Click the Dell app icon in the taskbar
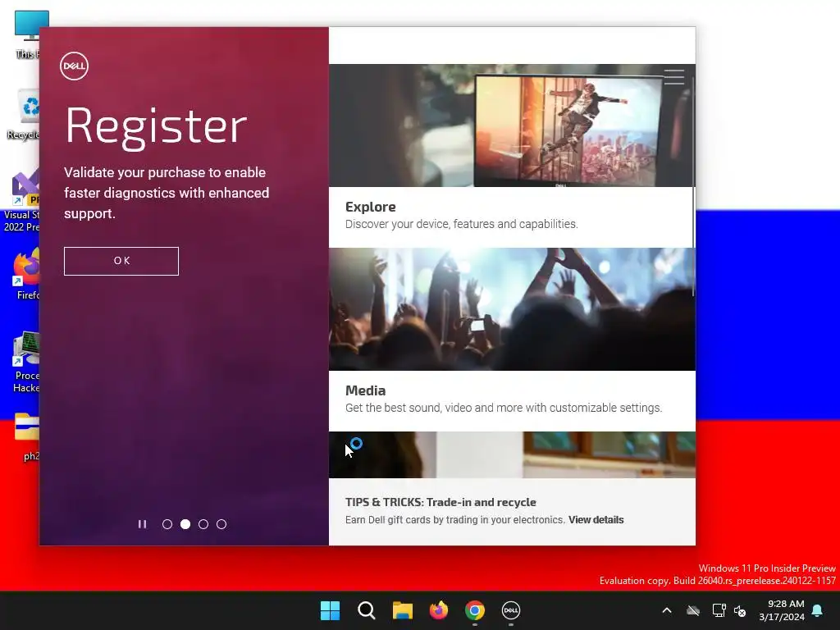Screen dimensions: 840x630 click(511, 610)
